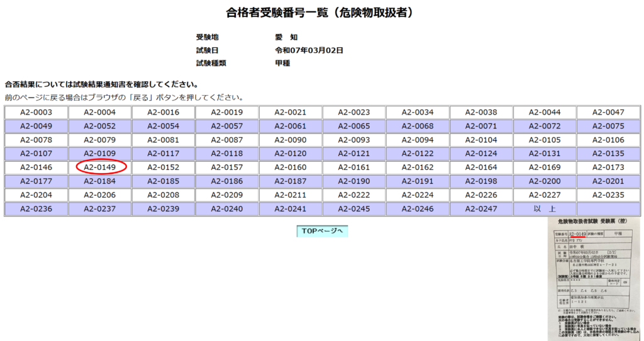
Task: Click the TOPページへ button
Action: click(x=322, y=231)
